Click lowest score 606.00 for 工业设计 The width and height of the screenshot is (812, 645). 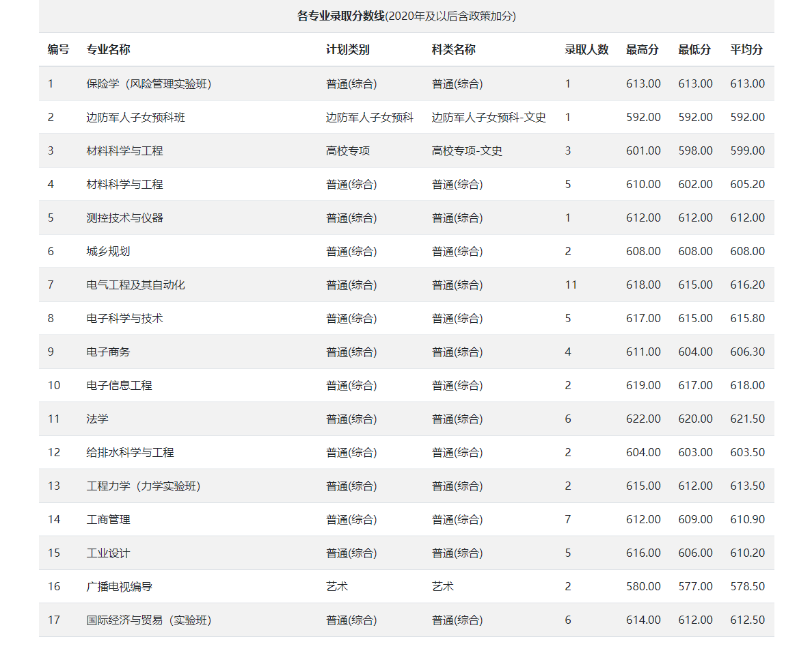(696, 553)
